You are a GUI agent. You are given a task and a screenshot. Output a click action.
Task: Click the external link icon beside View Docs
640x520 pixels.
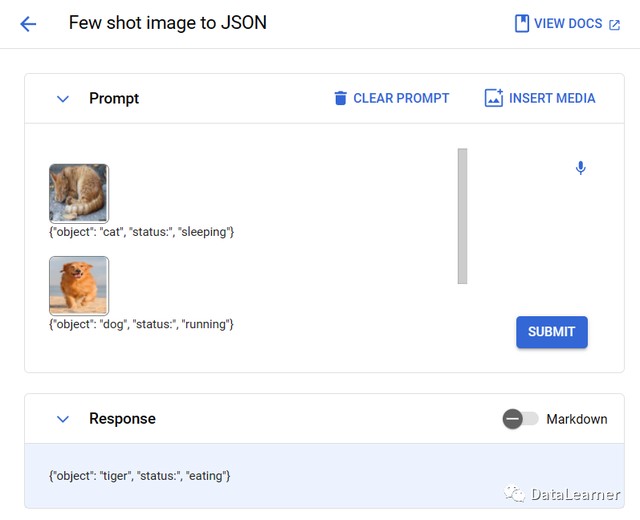click(614, 25)
